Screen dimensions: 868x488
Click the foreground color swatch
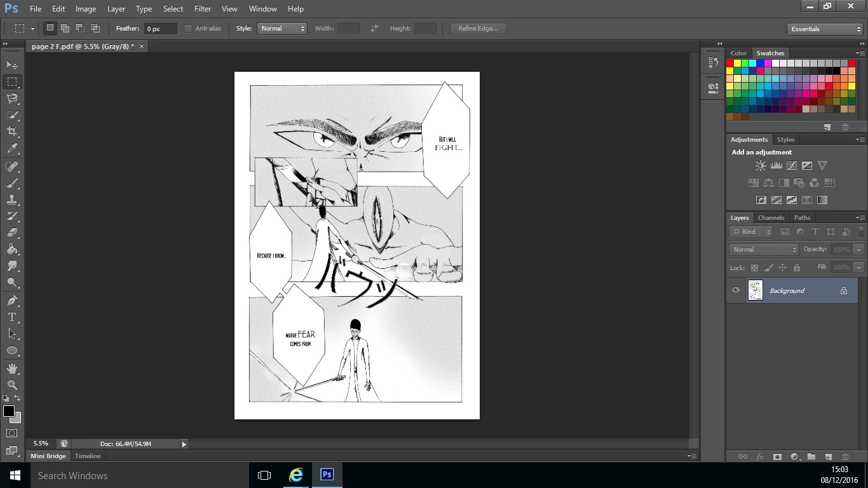click(9, 411)
